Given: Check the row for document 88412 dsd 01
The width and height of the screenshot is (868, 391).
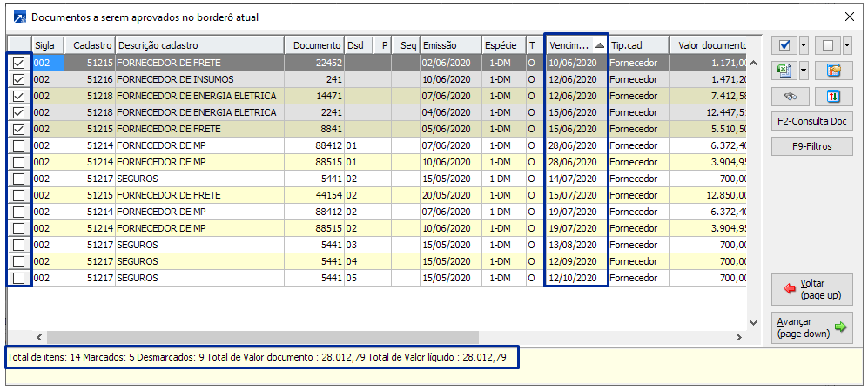Looking at the screenshot, I should click(19, 145).
